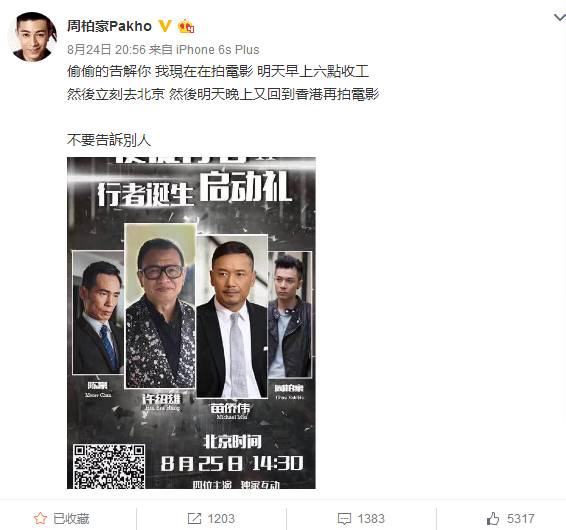
Task: Open the comments speech bubble icon
Action: 344,519
